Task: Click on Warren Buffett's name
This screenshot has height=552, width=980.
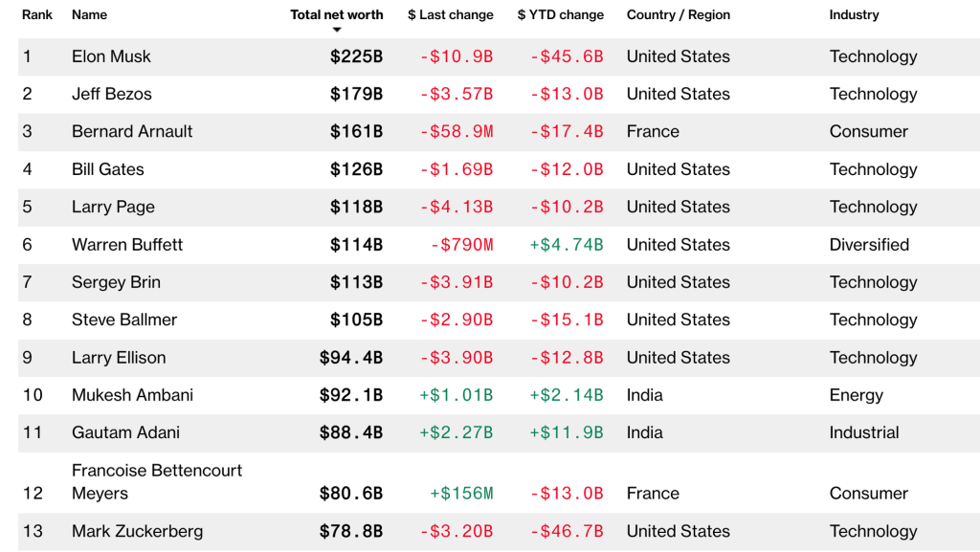Action: coord(127,245)
